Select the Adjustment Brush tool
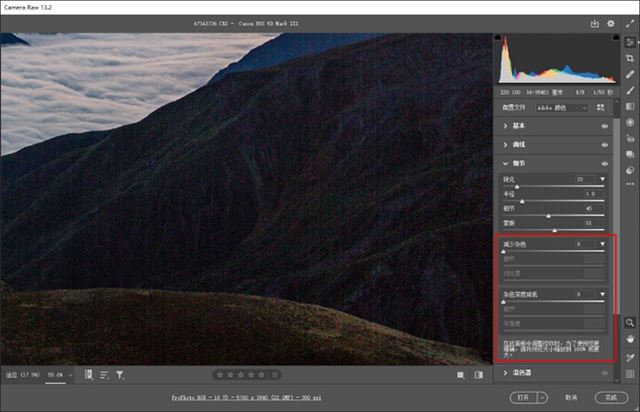The width and height of the screenshot is (640, 412). [630, 89]
